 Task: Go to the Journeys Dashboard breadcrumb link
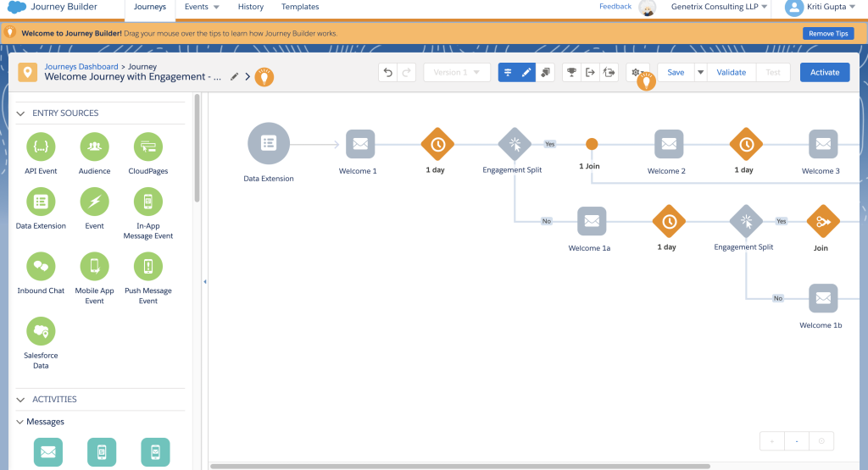pyautogui.click(x=81, y=66)
